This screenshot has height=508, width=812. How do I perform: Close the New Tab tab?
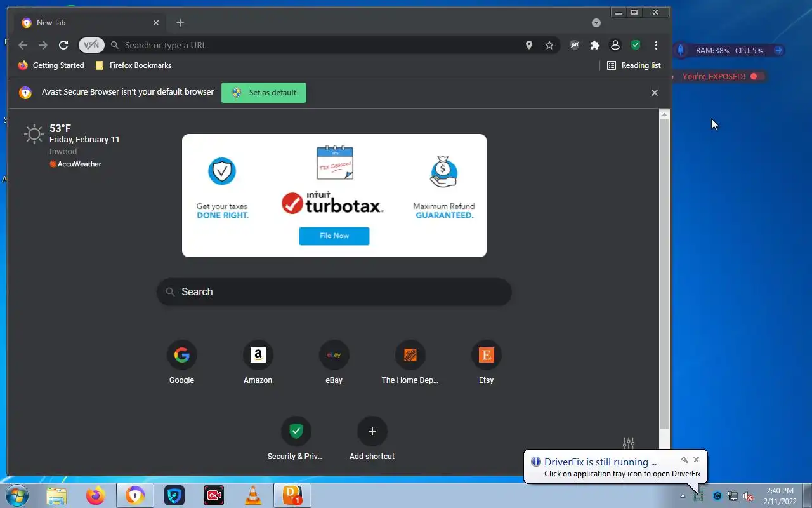click(x=156, y=23)
